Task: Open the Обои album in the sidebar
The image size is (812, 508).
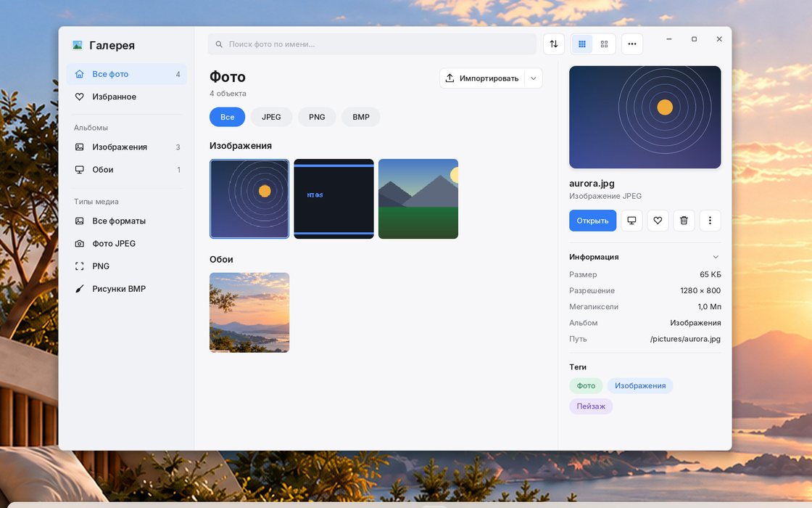Action: click(126, 170)
